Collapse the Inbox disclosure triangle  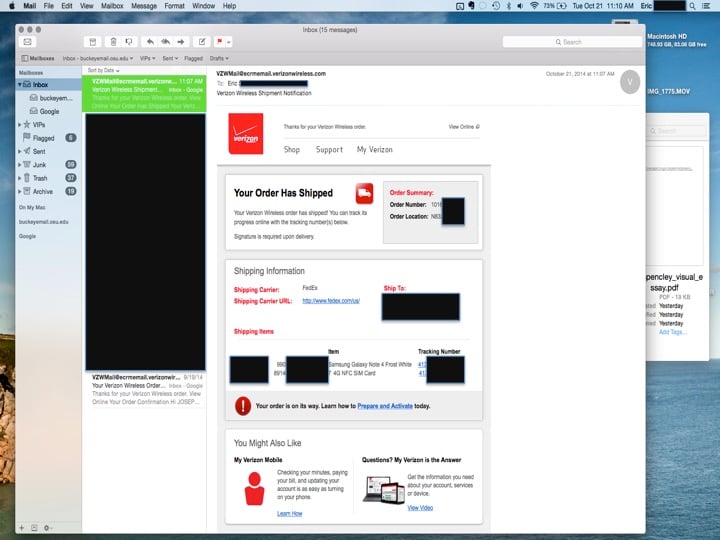[20, 84]
